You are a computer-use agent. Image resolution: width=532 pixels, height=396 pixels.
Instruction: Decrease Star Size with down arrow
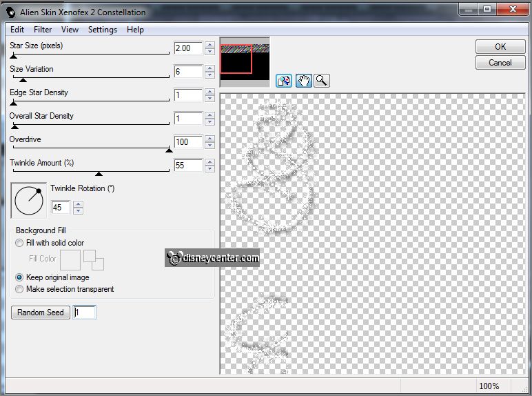(x=209, y=52)
